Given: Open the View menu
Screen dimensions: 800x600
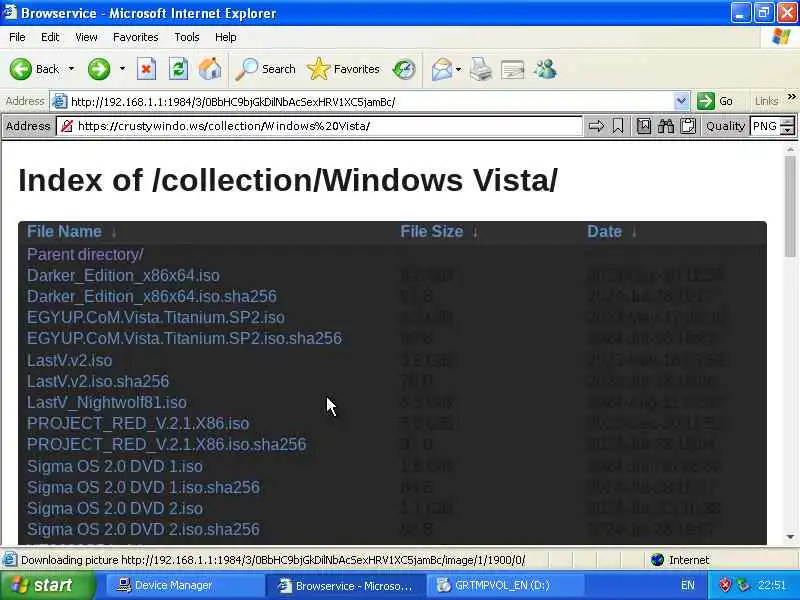Looking at the screenshot, I should tap(86, 37).
